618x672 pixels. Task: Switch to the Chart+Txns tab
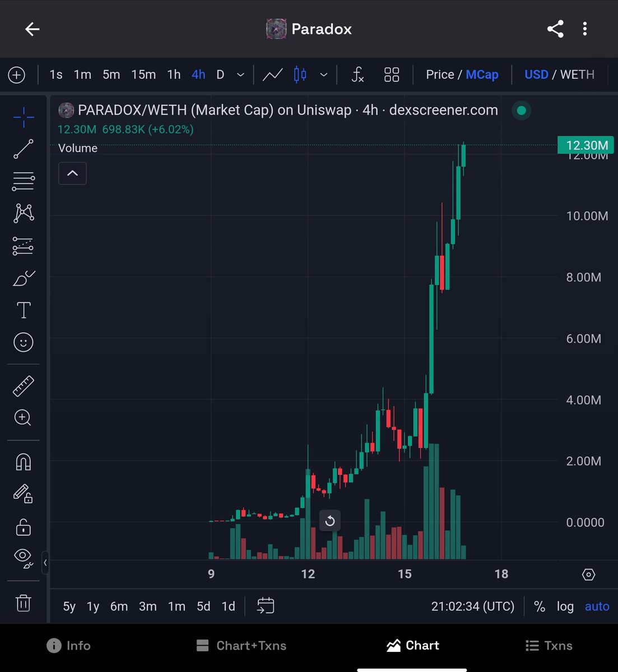tap(241, 646)
